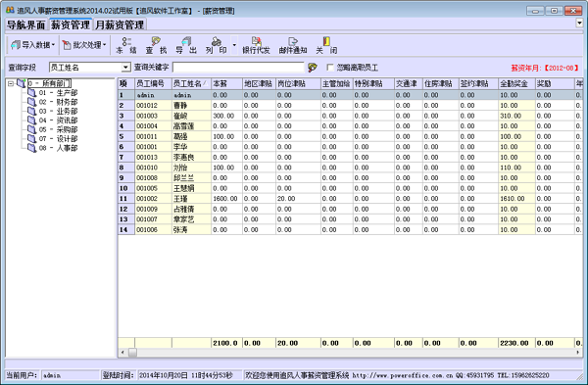The image size is (588, 385).
Task: Click the horizontal scrollbar thumb
Action: pos(132,353)
